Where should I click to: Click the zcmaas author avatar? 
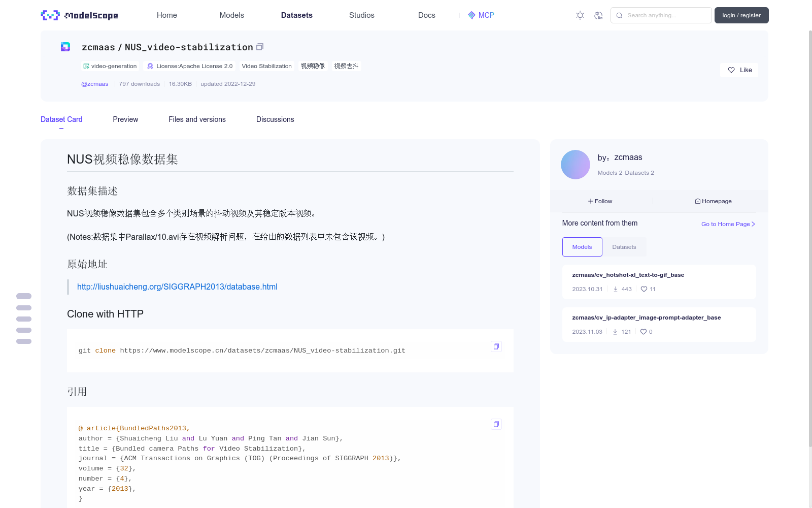click(576, 165)
